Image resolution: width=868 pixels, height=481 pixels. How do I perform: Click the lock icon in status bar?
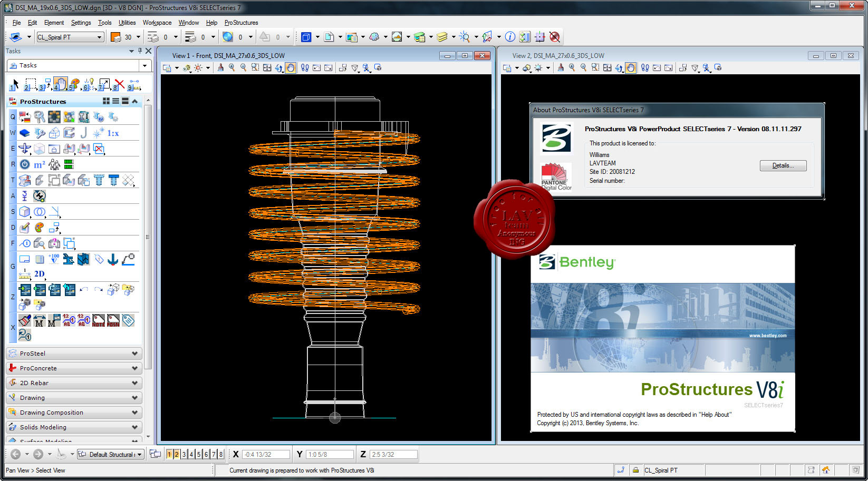coord(635,470)
